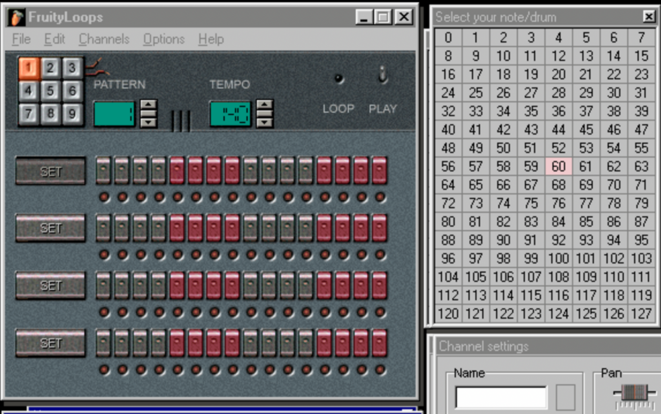Toggle ninth step of first channel
Viewport: 661px width, 414px height.
click(250, 170)
